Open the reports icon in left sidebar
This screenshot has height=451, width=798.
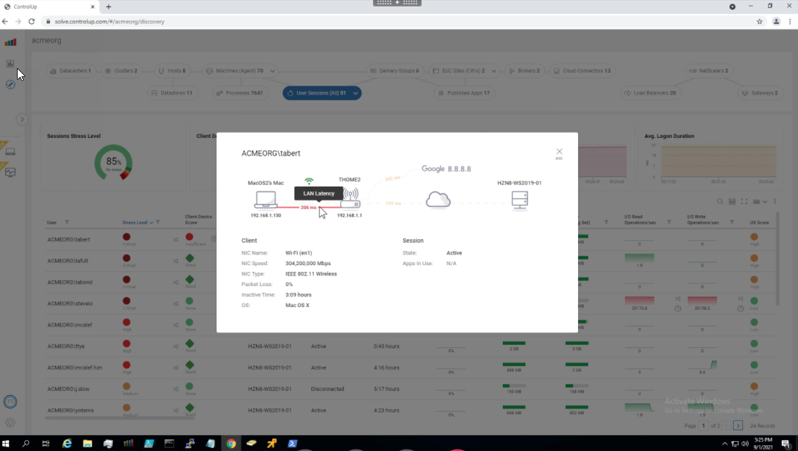(10, 64)
